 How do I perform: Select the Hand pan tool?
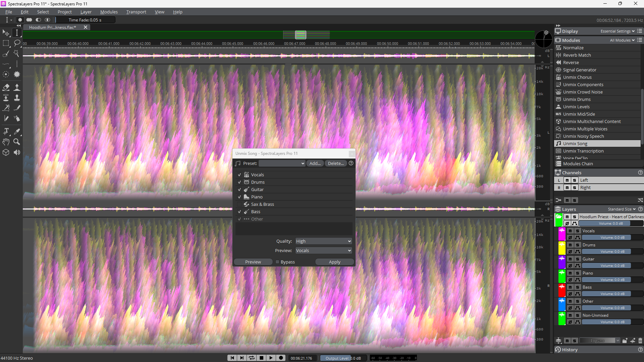(x=6, y=142)
